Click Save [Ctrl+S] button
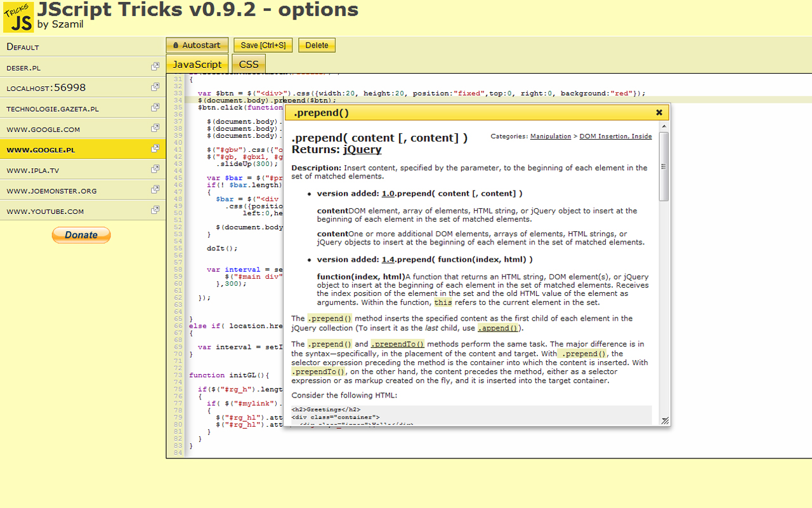The width and height of the screenshot is (812, 508). pyautogui.click(x=263, y=45)
